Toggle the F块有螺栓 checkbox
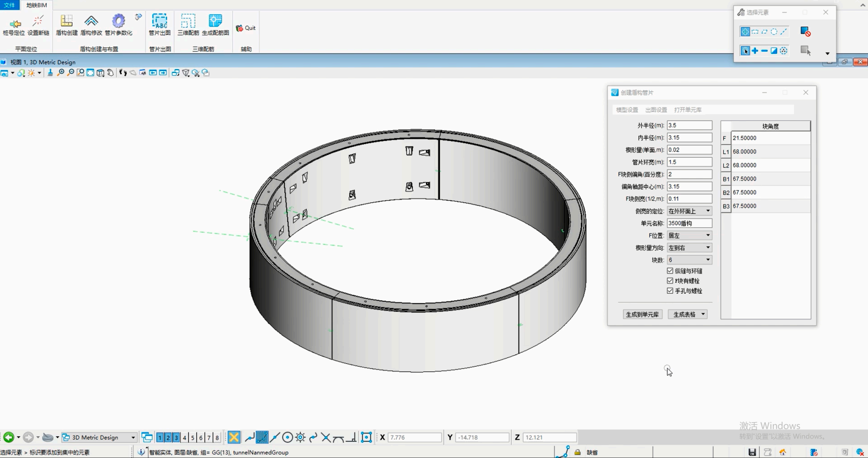This screenshot has height=458, width=868. (x=670, y=281)
